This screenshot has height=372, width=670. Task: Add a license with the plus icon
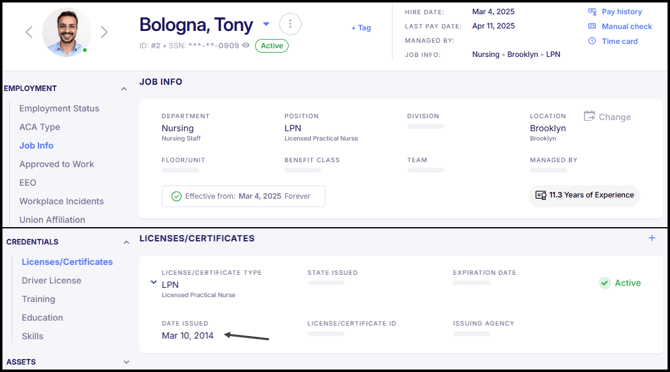point(652,238)
